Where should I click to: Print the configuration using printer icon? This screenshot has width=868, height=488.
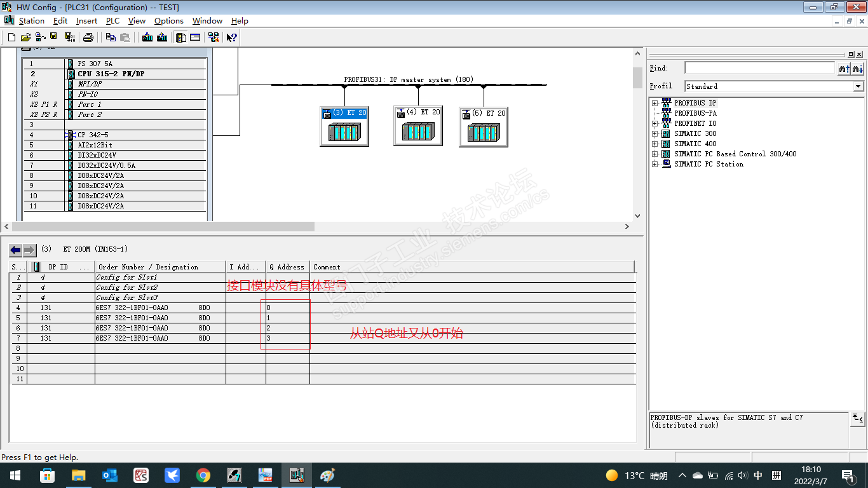[x=88, y=37]
